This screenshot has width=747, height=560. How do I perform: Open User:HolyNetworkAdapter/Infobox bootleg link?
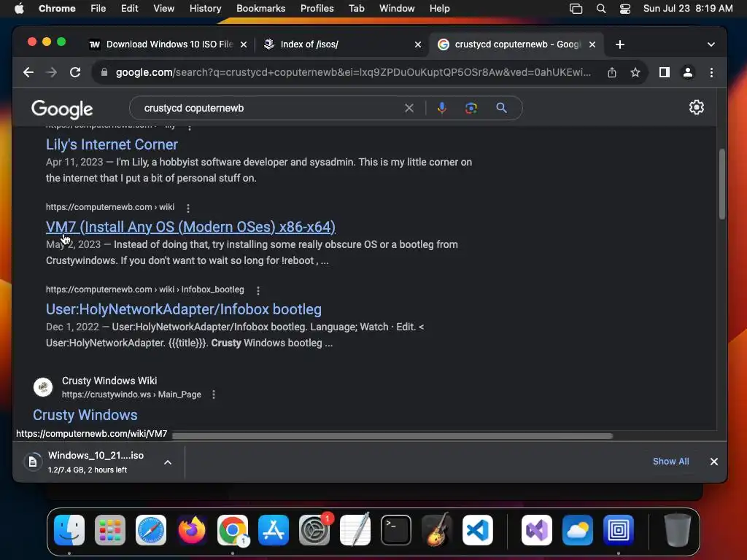pos(183,309)
